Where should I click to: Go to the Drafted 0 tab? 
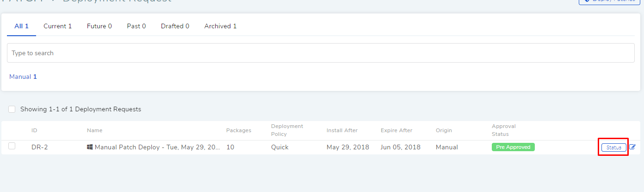pyautogui.click(x=175, y=26)
